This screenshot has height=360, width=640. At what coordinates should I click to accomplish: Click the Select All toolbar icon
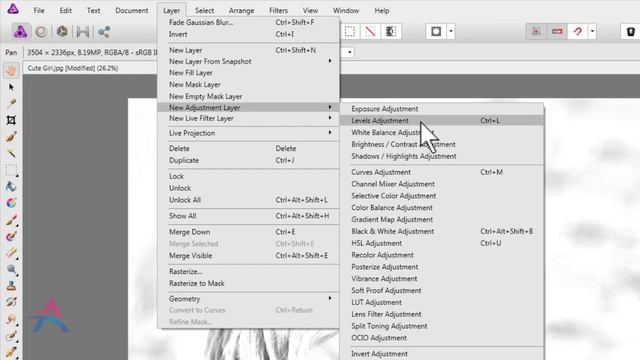(x=350, y=31)
